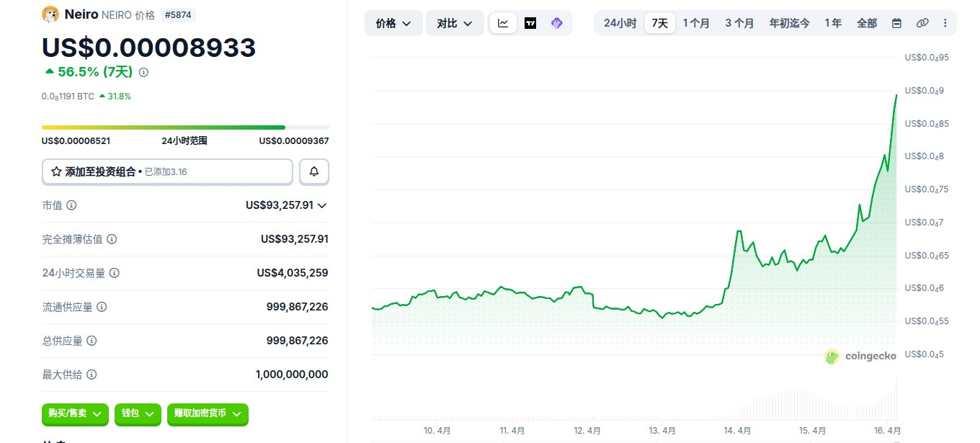Click max supply 1,000,000,000

point(292,375)
